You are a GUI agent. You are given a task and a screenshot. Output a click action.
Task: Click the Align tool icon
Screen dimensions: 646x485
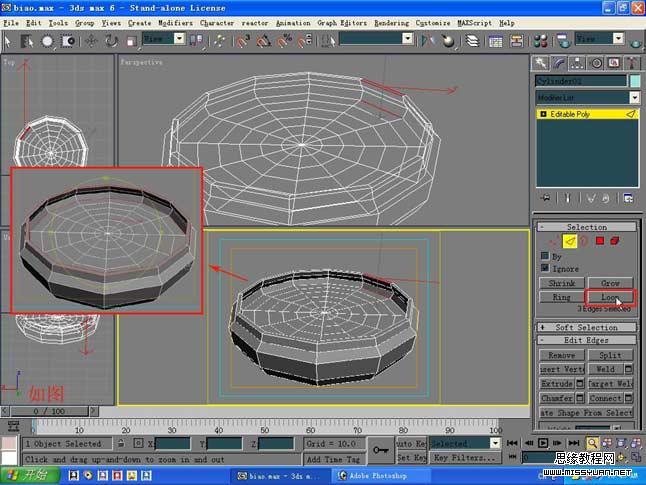448,41
